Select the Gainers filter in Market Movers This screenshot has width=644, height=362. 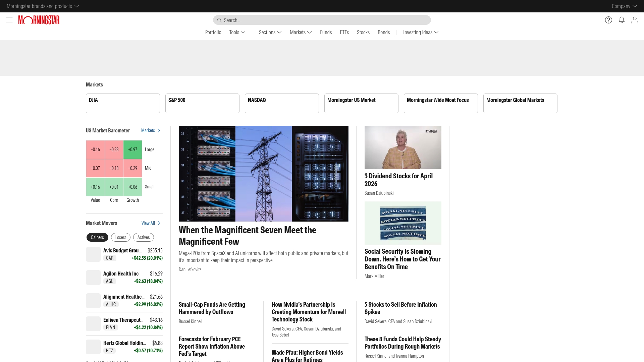click(97, 237)
